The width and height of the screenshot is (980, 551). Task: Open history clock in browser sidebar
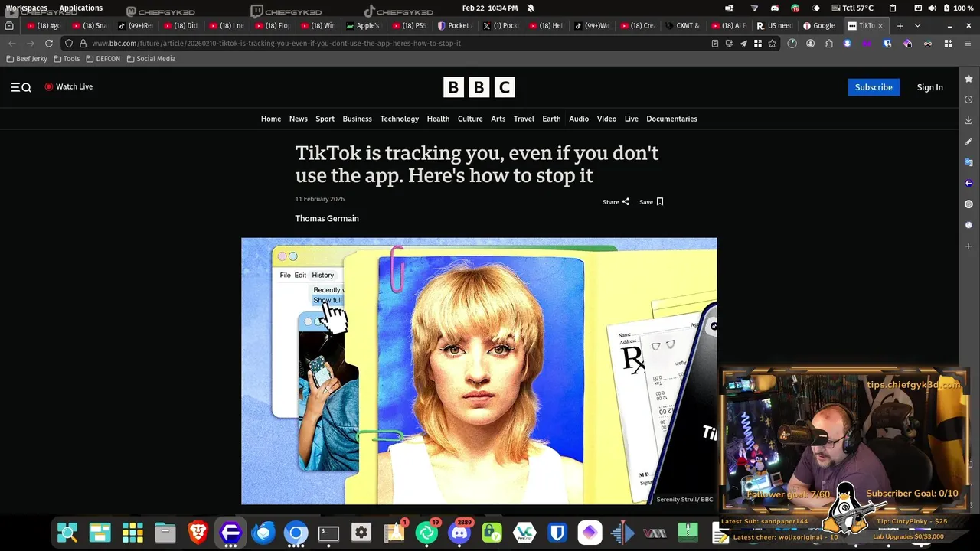pos(969,99)
